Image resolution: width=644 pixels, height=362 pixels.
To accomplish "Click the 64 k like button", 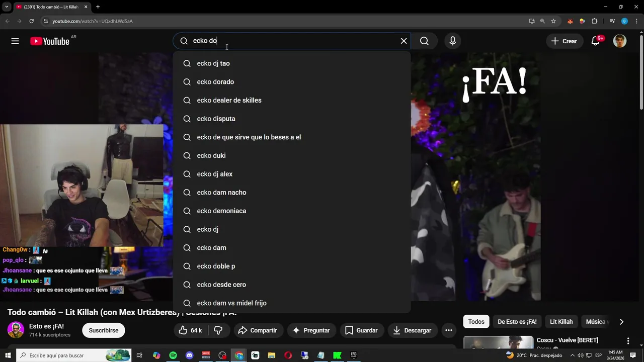I will [x=191, y=330].
